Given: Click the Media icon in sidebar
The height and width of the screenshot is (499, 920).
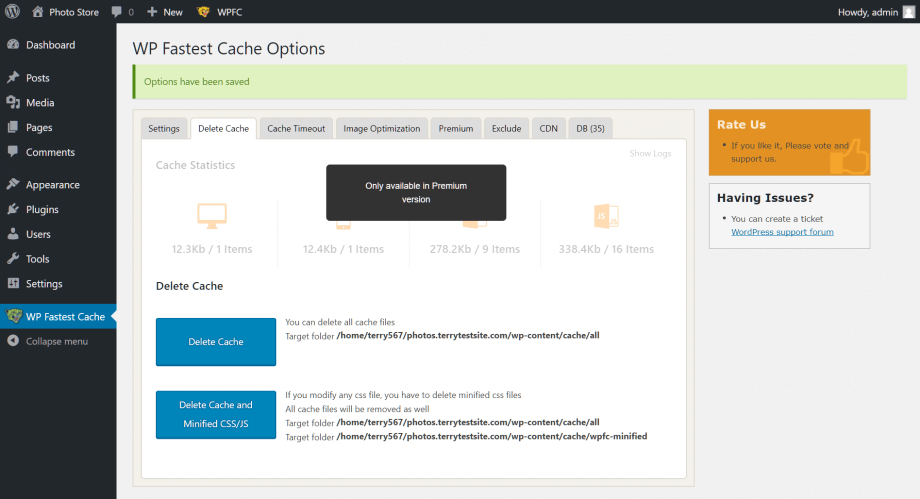Looking at the screenshot, I should (13, 102).
